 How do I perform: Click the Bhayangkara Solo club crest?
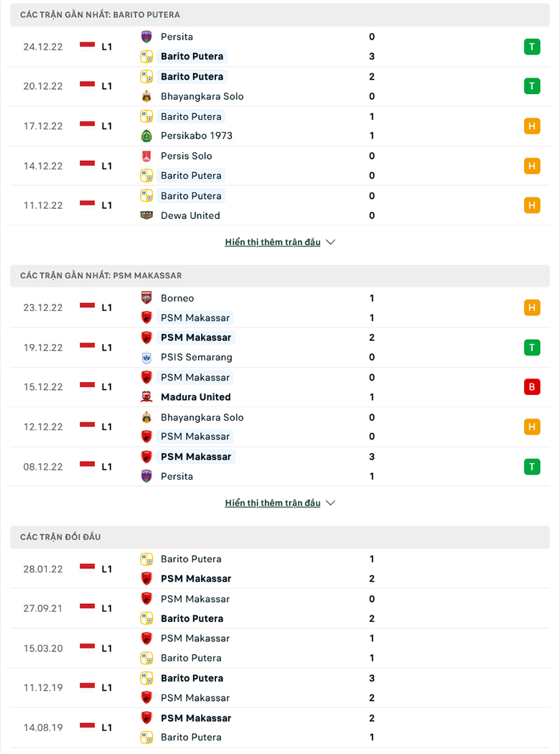[146, 96]
